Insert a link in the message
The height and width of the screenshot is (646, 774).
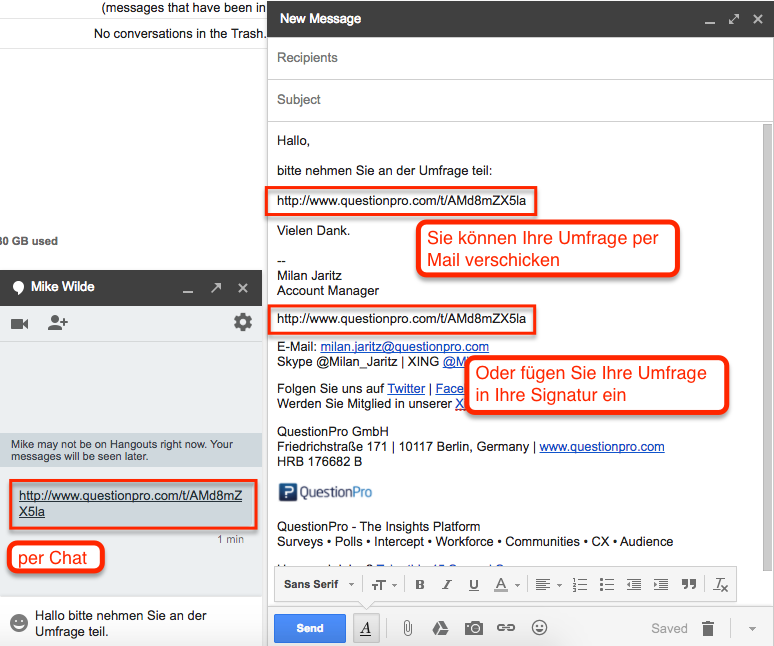[506, 628]
